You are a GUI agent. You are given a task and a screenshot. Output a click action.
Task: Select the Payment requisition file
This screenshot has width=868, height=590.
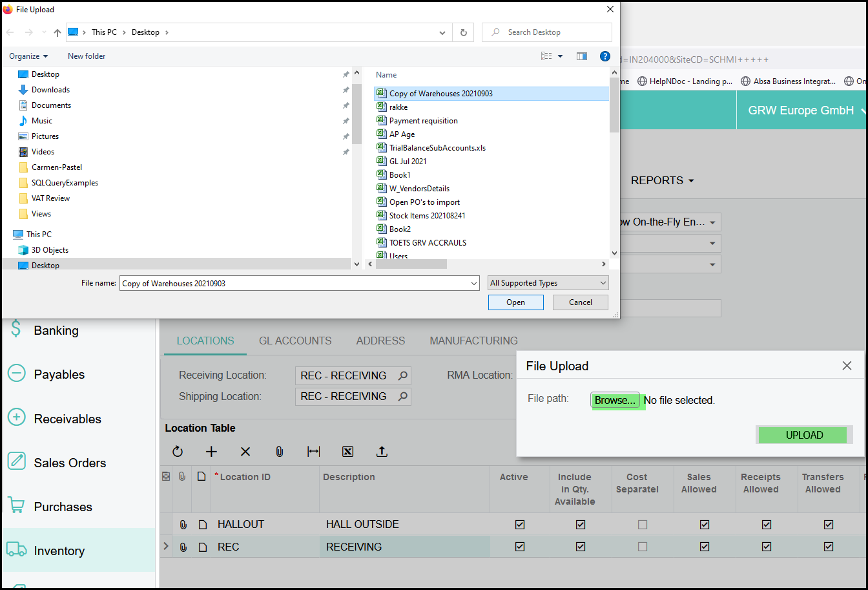tap(423, 121)
